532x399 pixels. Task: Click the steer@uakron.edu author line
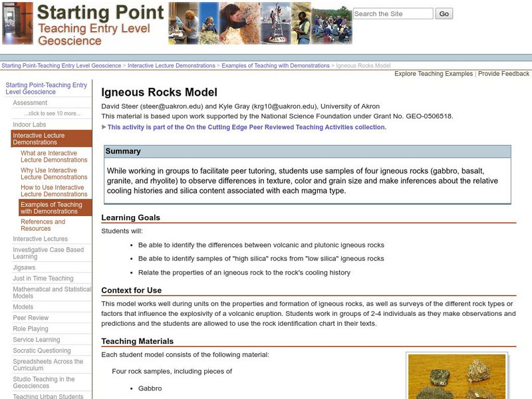tap(240, 106)
